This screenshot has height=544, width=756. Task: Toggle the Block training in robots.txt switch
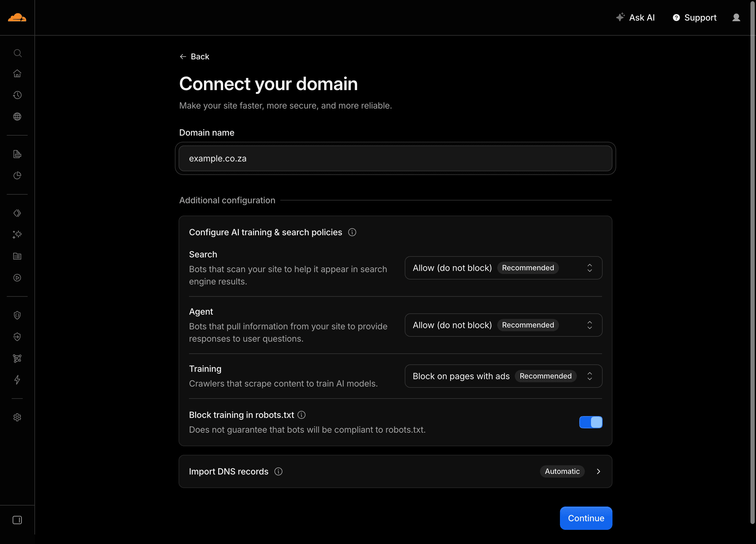pyautogui.click(x=591, y=422)
